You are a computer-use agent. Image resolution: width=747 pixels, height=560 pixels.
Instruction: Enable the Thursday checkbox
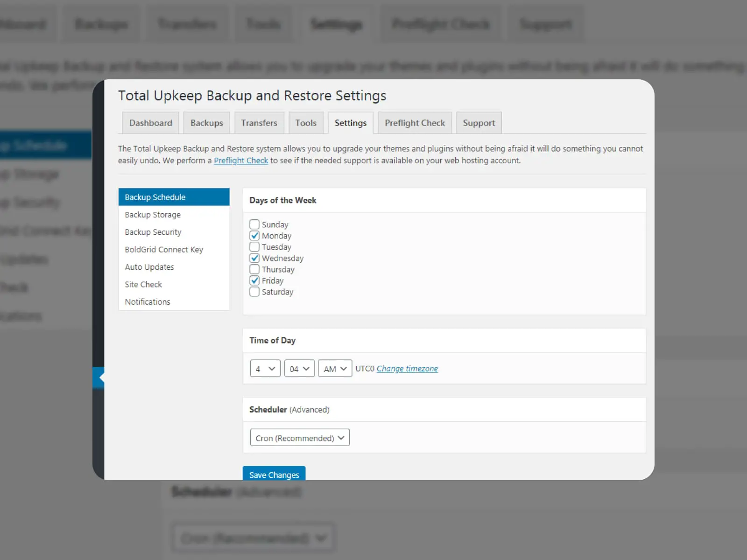click(x=254, y=269)
